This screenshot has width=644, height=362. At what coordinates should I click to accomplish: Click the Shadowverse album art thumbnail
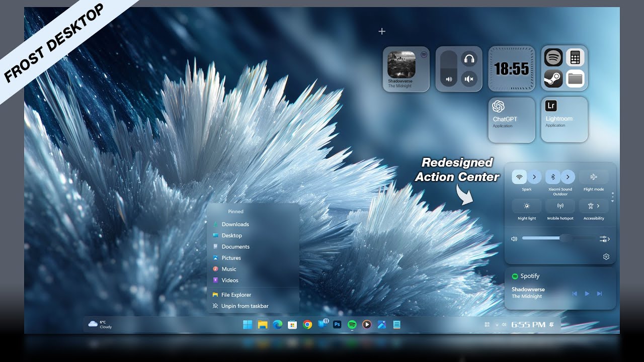pyautogui.click(x=401, y=64)
